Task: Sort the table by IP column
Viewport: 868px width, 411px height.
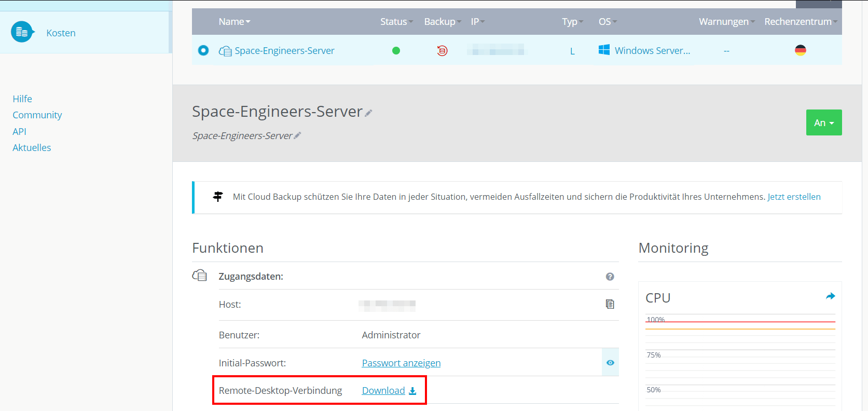Action: tap(478, 22)
